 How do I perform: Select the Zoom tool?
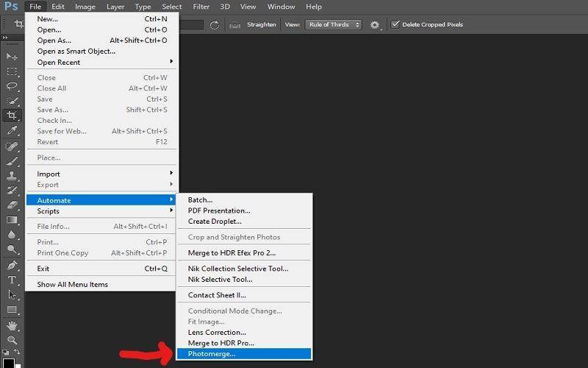(12, 340)
